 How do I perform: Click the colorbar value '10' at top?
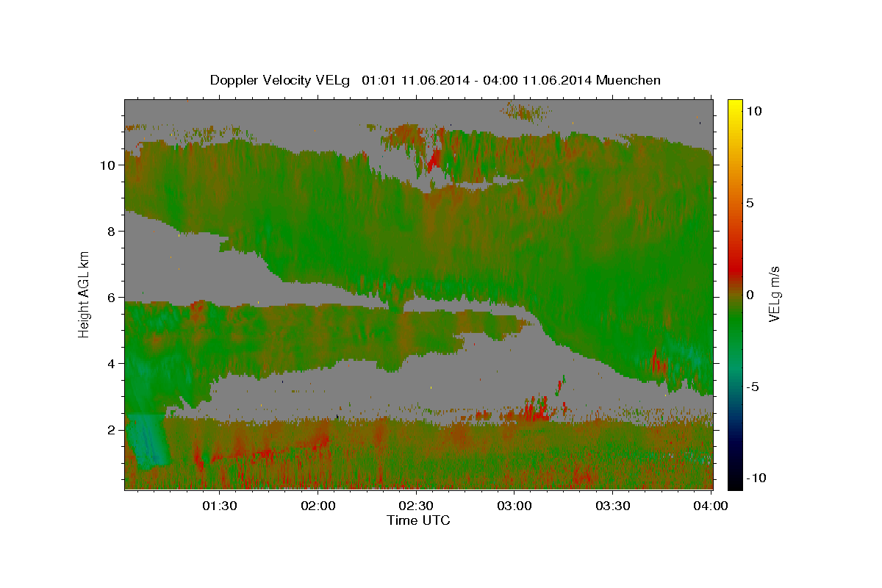(x=754, y=110)
